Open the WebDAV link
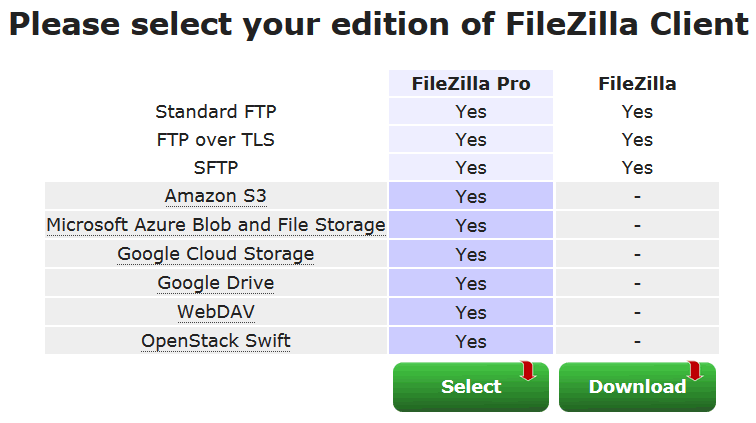Image resolution: width=756 pixels, height=423 pixels. pyautogui.click(x=216, y=312)
